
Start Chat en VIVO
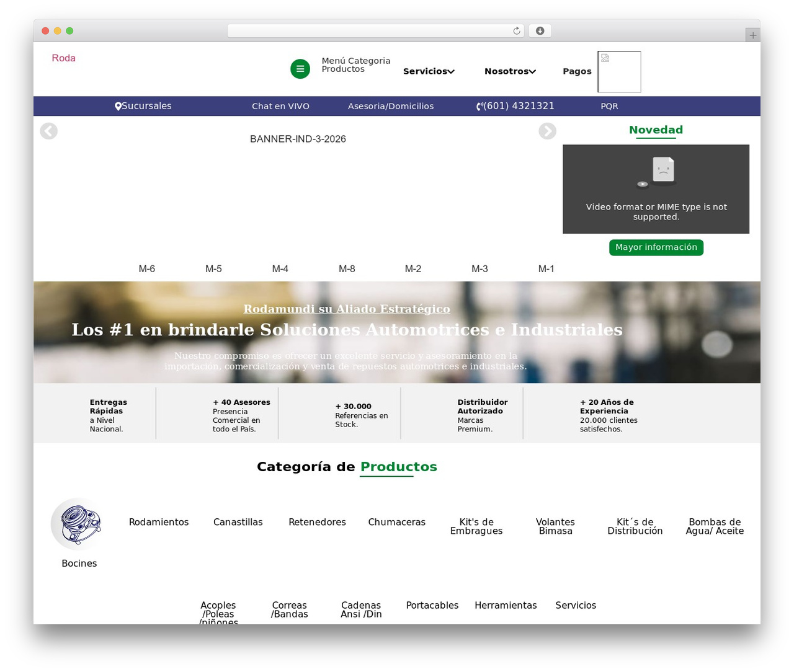pos(280,106)
